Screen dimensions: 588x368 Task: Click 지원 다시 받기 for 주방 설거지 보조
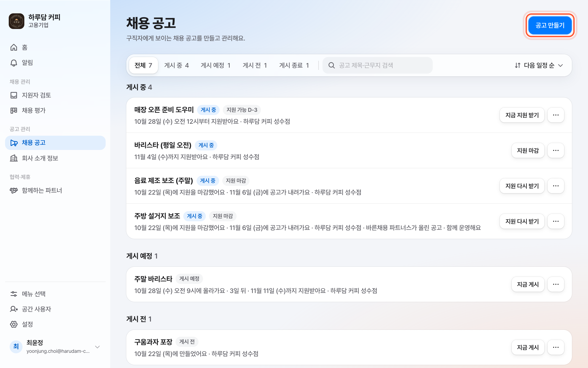(522, 221)
